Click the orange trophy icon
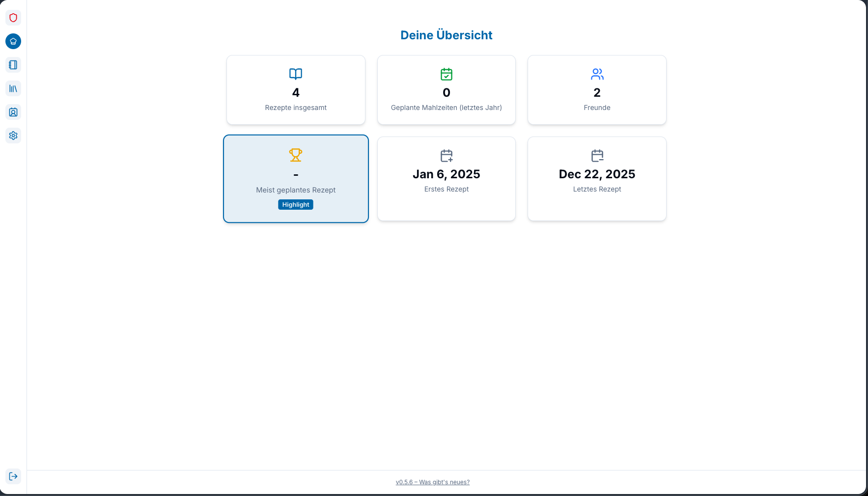Image resolution: width=868 pixels, height=496 pixels. (296, 155)
